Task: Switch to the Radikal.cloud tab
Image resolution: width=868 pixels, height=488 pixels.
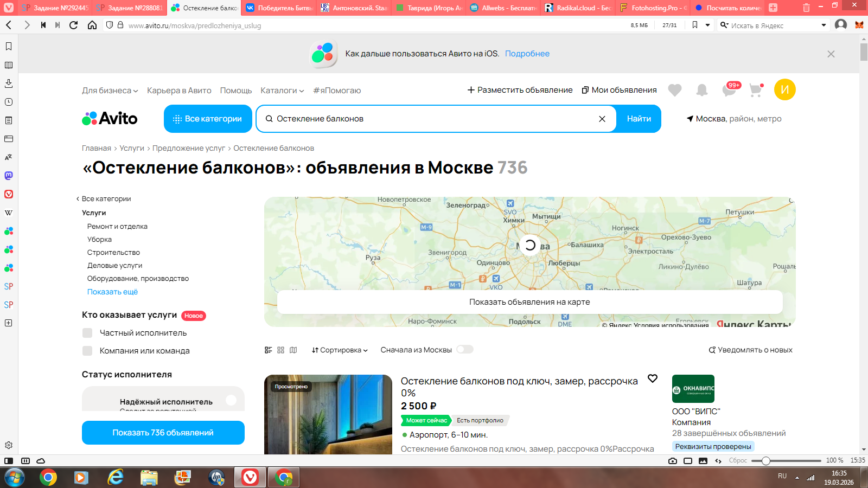Action: click(578, 8)
